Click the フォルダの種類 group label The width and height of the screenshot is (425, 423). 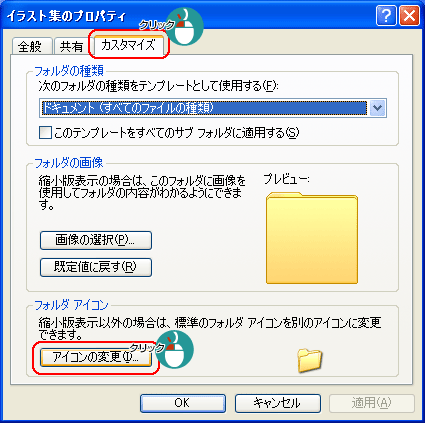point(69,71)
